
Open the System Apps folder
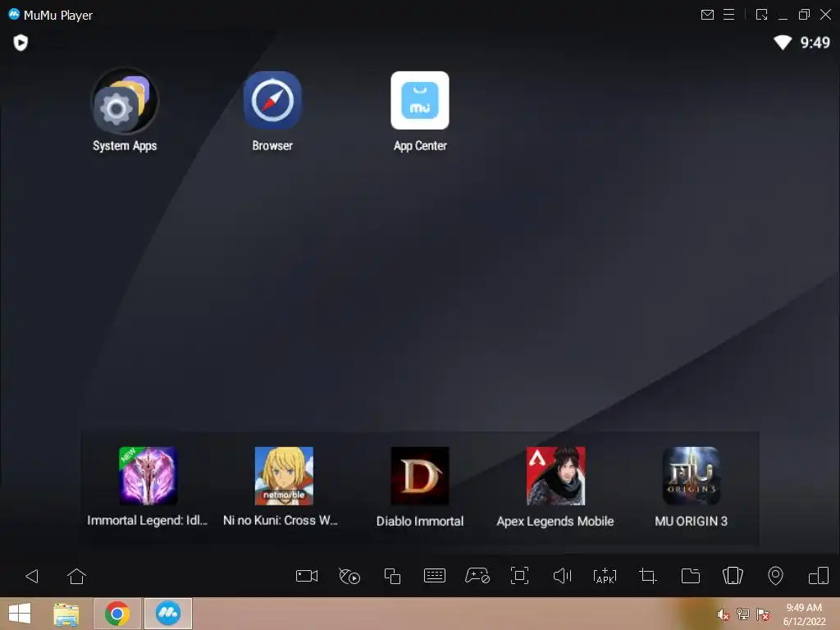pos(125,101)
